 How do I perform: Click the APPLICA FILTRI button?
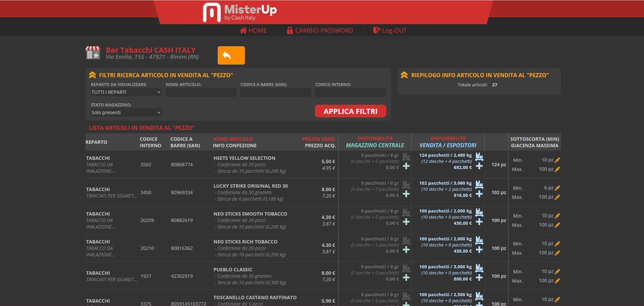350,111
